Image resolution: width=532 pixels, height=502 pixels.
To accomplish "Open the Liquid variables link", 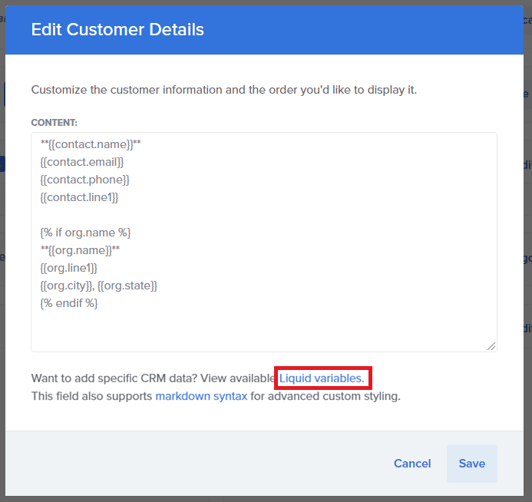I will pyautogui.click(x=321, y=378).
